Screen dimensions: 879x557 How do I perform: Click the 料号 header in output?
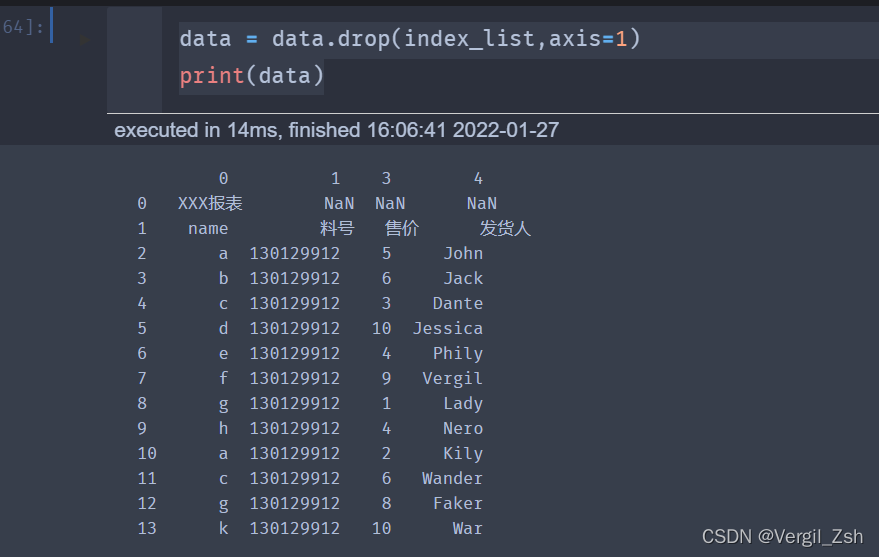pos(337,228)
